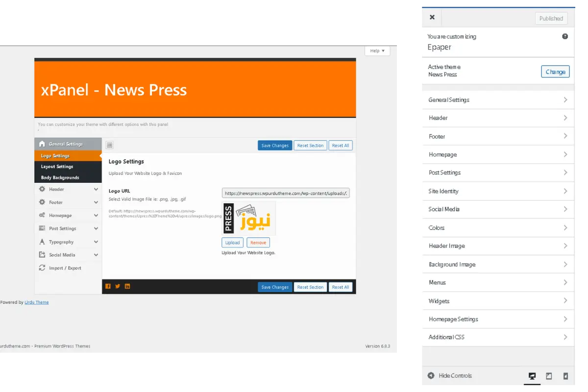Click the Twitter icon in the footer bar
588x392 pixels.
point(118,287)
